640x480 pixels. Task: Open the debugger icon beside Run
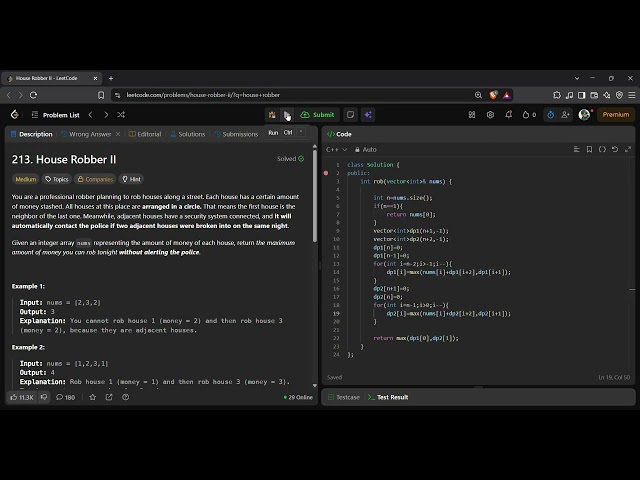(272, 115)
